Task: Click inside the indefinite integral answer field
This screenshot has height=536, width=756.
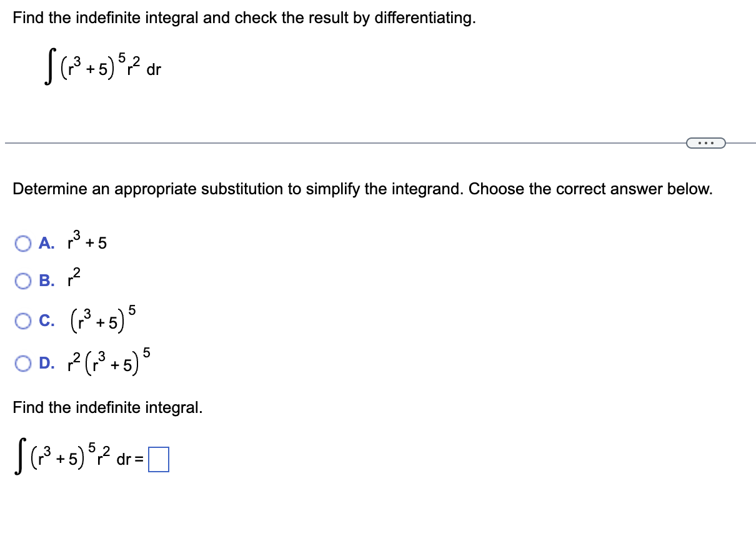Action: point(158,460)
